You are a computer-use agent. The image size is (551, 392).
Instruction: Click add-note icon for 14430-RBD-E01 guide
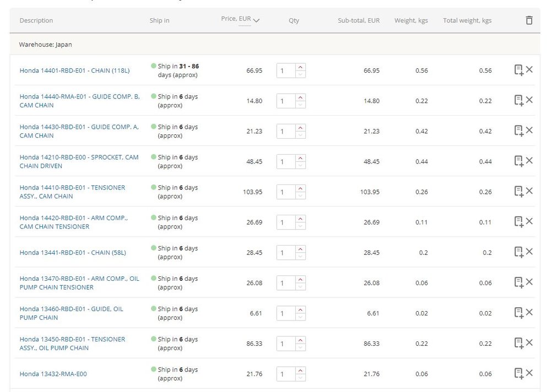click(518, 130)
